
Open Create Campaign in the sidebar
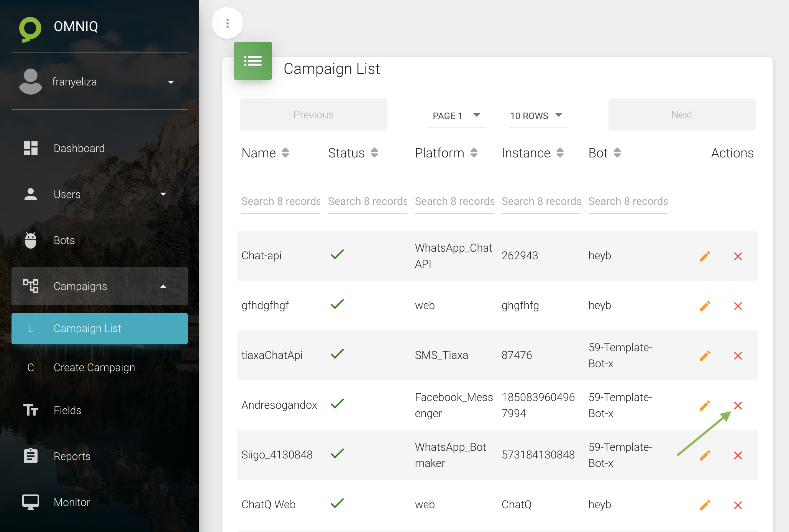click(94, 367)
